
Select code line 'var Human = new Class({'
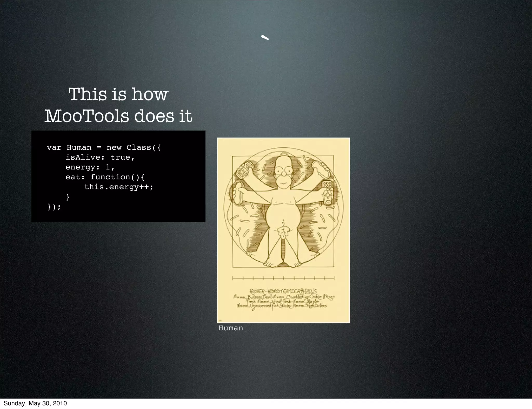pos(104,147)
